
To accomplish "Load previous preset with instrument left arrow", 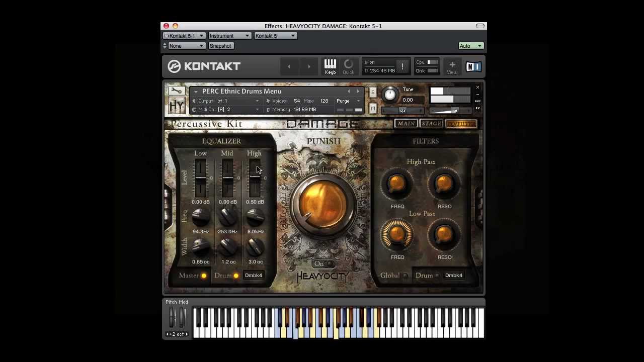I will coord(349,92).
